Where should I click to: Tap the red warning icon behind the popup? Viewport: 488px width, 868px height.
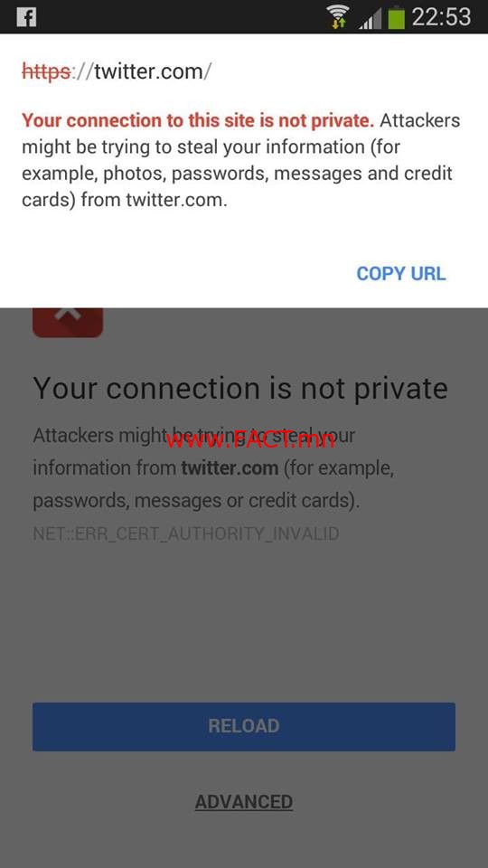tap(68, 322)
